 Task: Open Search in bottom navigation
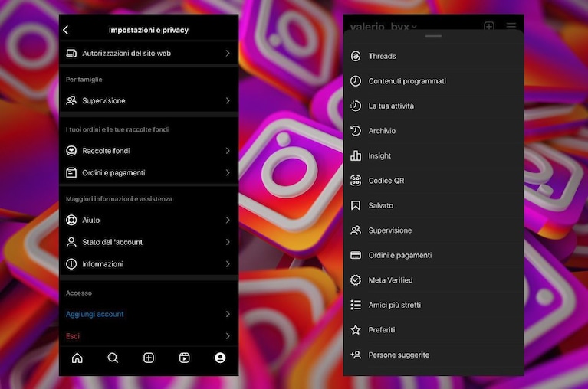113,358
